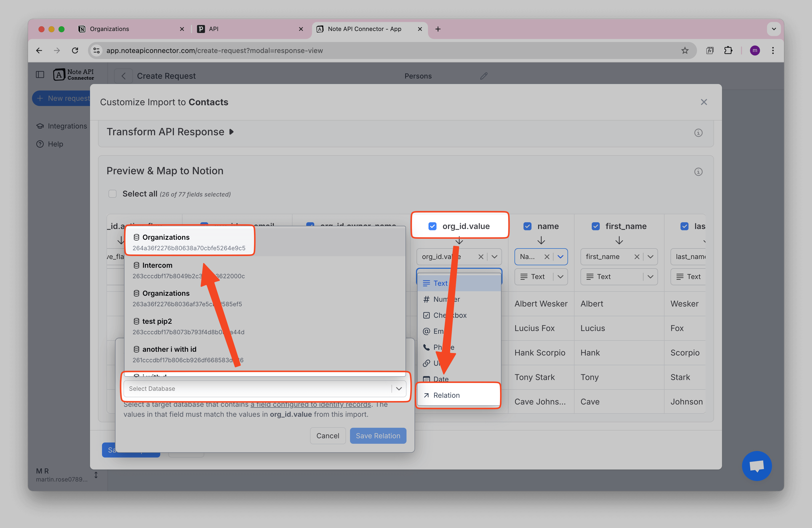Viewport: 812px width, 528px height.
Task: Open first_name property dropdown arrow
Action: 650,256
